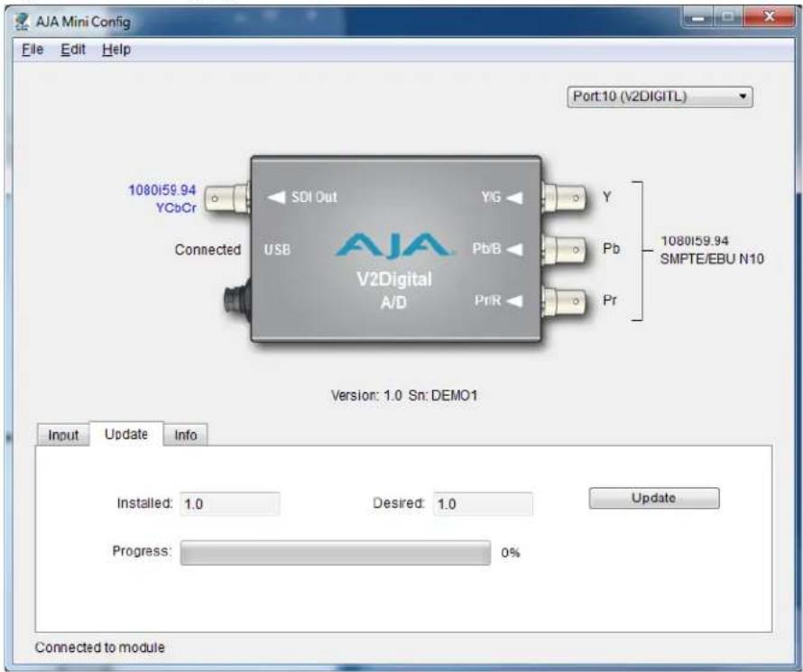Minimize the AJA Mini Config window
The height and width of the screenshot is (672, 803).
tap(697, 17)
